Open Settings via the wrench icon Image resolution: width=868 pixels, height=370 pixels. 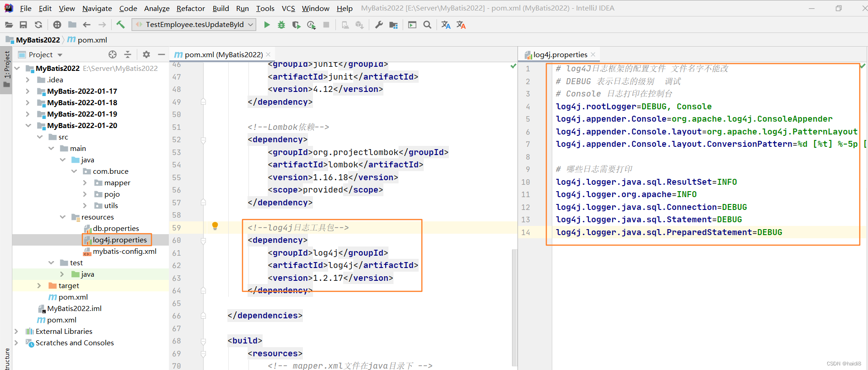point(379,25)
